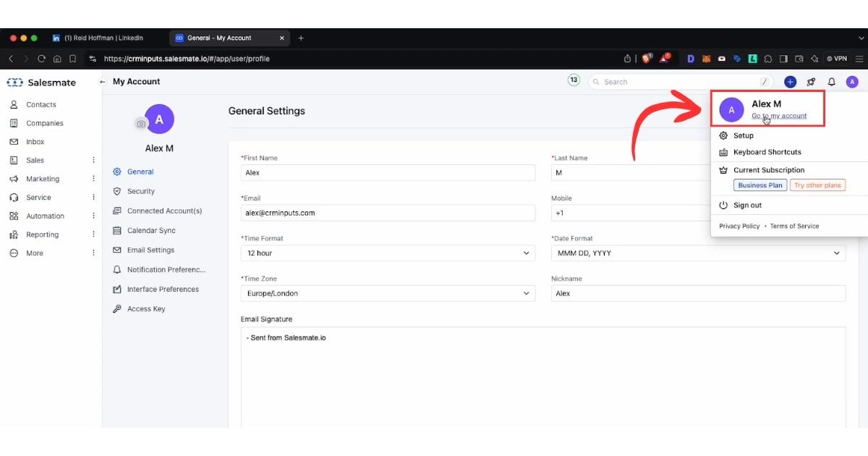Open Connected Account(s) settings
Screen dimensions: 868x456
(x=164, y=211)
